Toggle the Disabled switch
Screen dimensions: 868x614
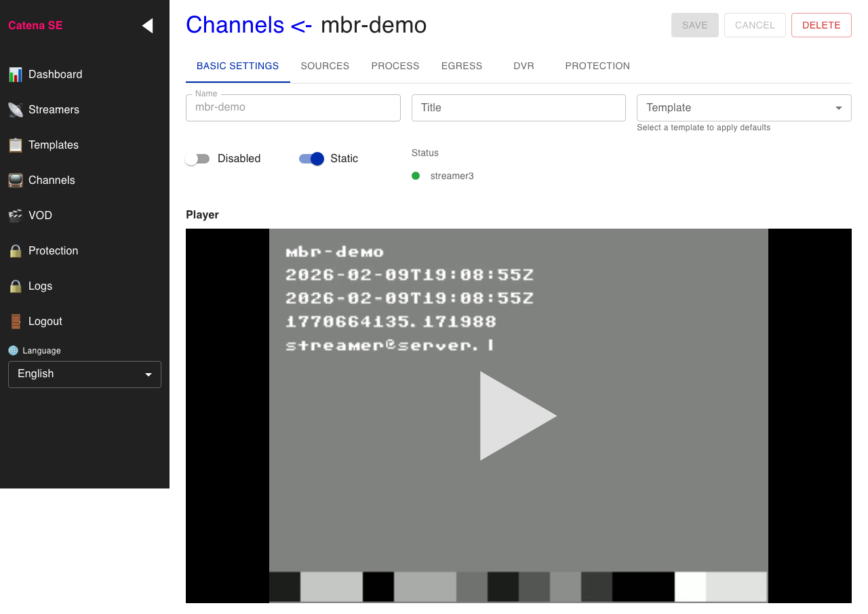click(197, 159)
